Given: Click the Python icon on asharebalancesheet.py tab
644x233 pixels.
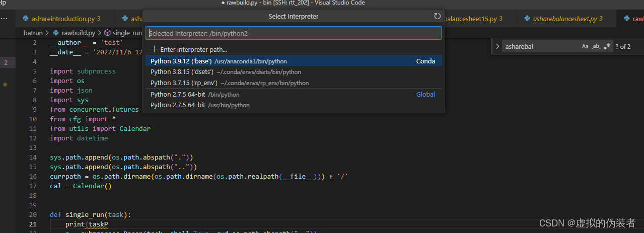Looking at the screenshot, I should [528, 19].
